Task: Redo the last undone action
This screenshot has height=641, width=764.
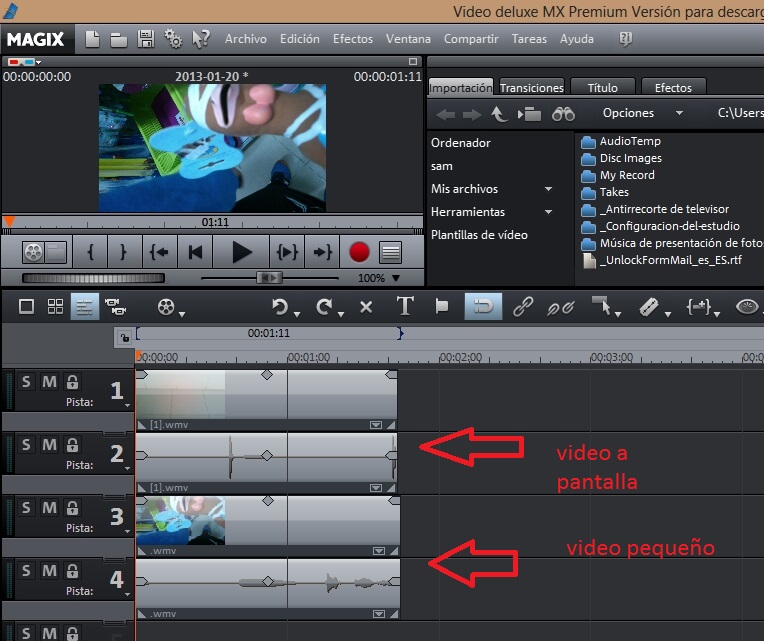Action: [324, 307]
